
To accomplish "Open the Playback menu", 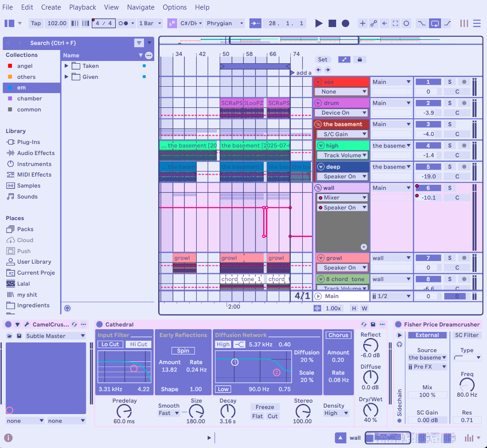I will tap(83, 7).
